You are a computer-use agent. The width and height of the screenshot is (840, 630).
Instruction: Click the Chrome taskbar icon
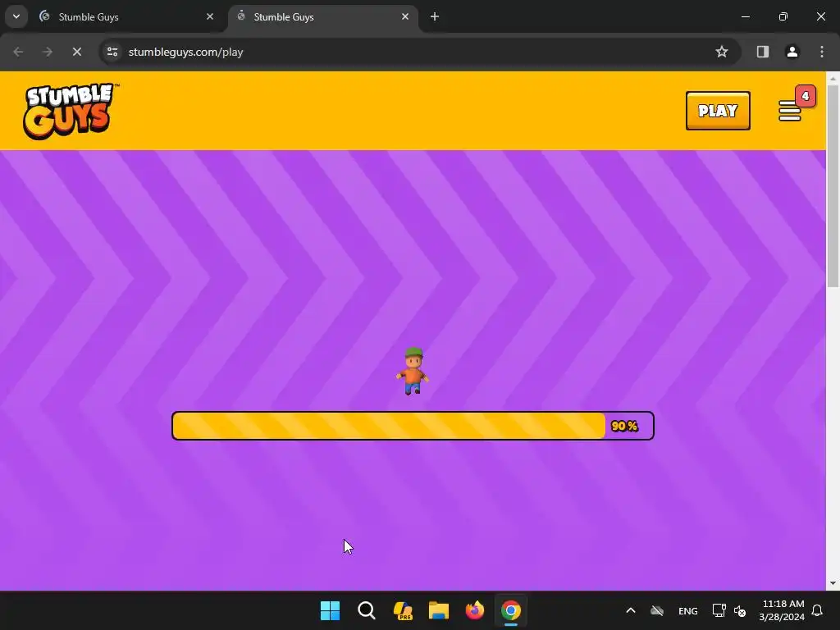[510, 610]
